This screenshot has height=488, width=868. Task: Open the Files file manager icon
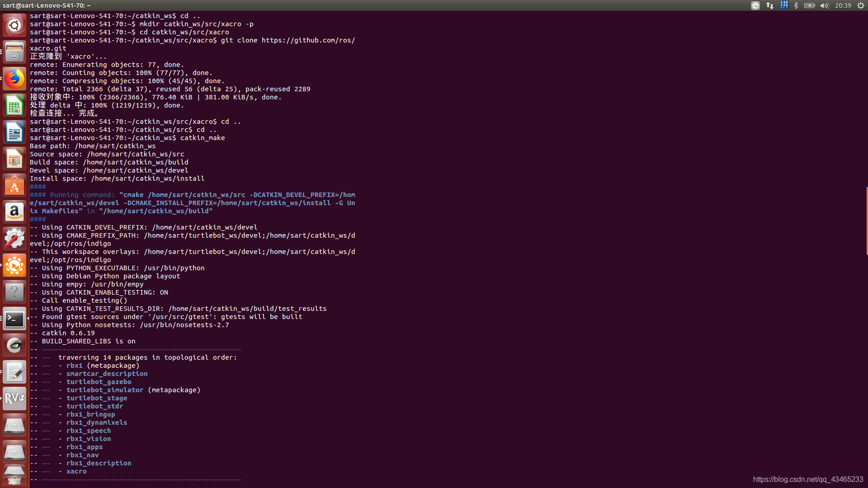click(x=14, y=52)
